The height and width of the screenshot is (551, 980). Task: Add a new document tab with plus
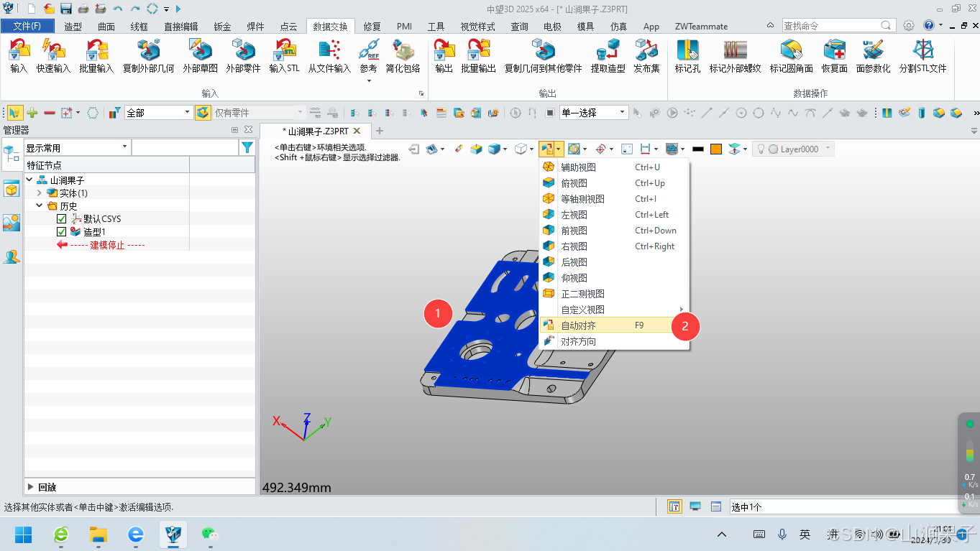tap(380, 131)
